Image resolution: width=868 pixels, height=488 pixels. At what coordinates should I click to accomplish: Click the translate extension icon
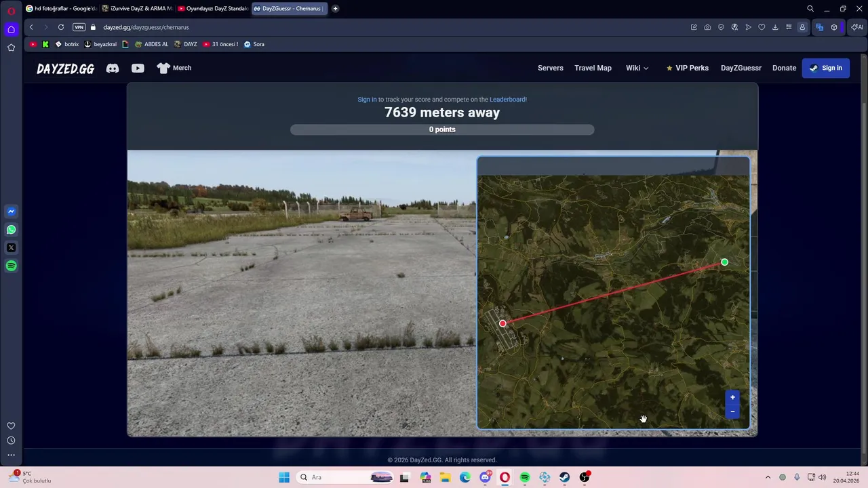click(820, 27)
